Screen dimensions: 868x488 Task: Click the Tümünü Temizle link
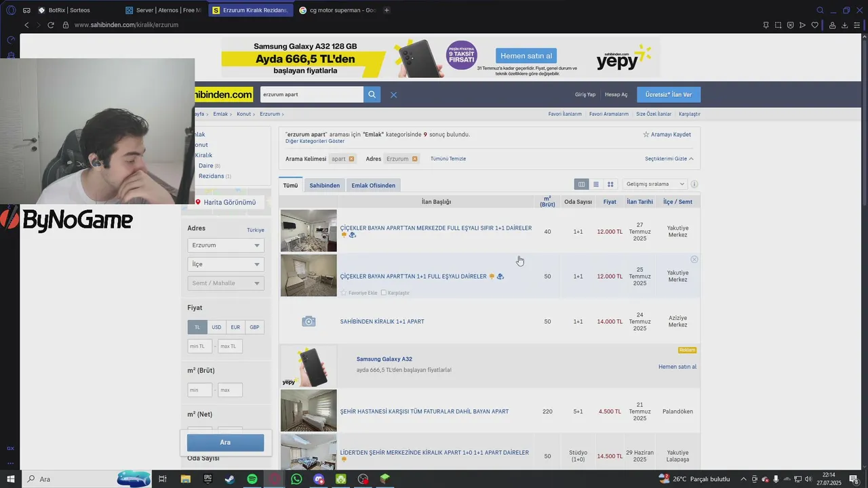pyautogui.click(x=448, y=159)
